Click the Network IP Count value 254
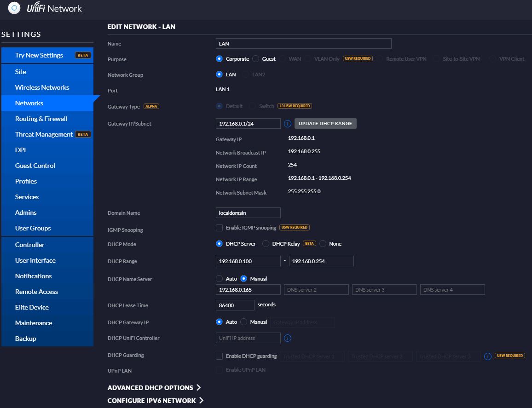The image size is (532, 408). coord(292,165)
